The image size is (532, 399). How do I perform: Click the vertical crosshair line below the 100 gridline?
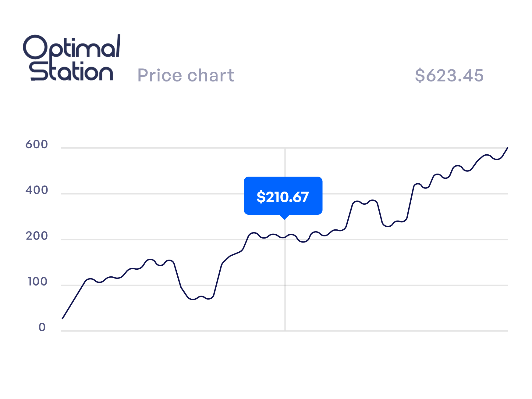tap(285, 308)
